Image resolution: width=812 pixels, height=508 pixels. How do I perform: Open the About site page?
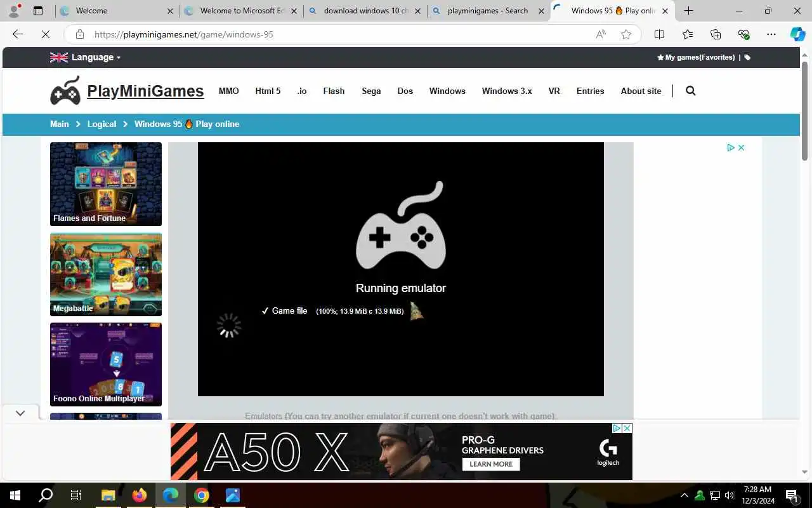(641, 91)
